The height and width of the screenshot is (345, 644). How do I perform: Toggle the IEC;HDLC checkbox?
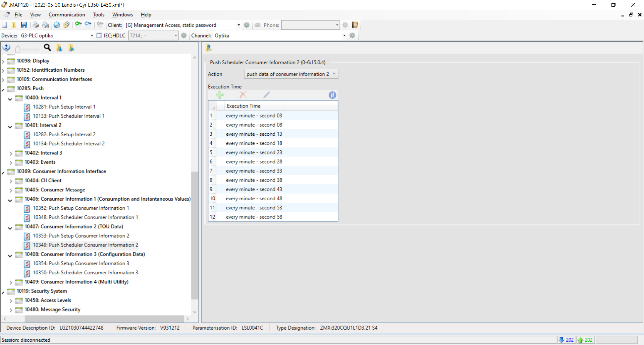(99, 36)
